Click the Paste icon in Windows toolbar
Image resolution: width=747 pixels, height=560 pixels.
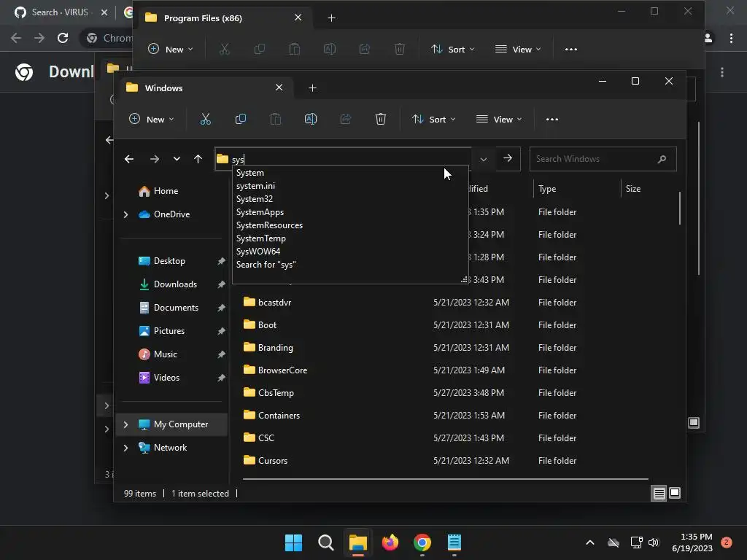coord(275,119)
